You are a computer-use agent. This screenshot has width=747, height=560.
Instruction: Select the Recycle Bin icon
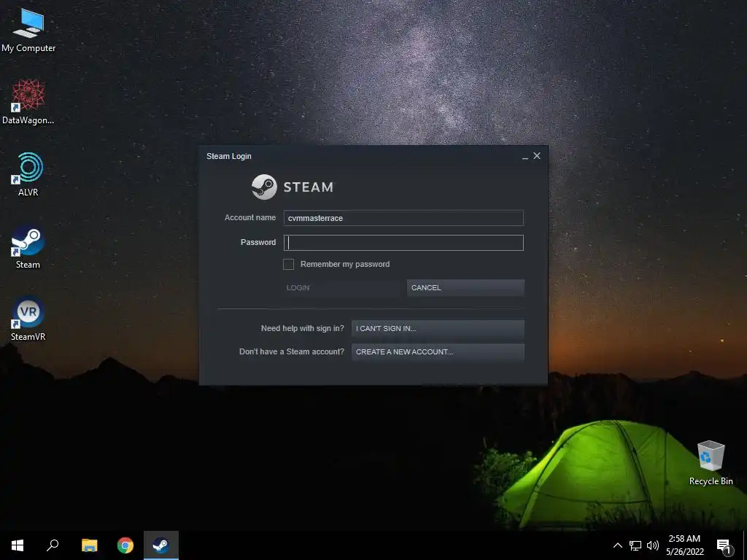(x=711, y=463)
